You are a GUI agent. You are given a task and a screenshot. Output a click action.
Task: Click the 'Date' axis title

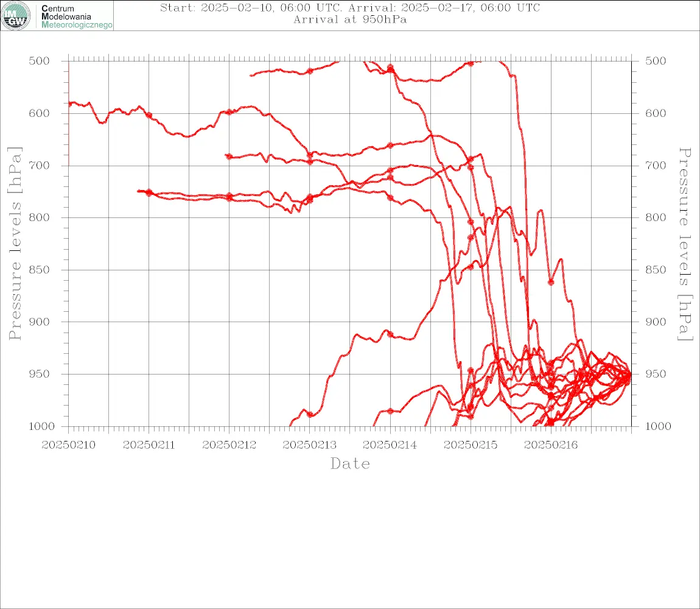pyautogui.click(x=350, y=463)
